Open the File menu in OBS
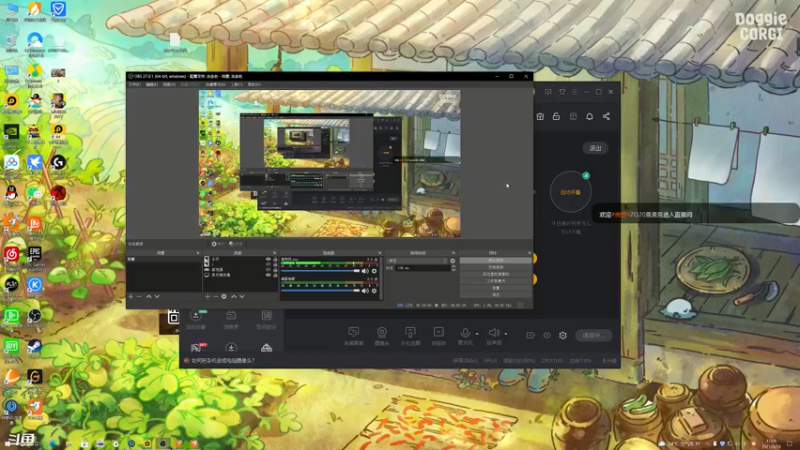 click(x=135, y=84)
